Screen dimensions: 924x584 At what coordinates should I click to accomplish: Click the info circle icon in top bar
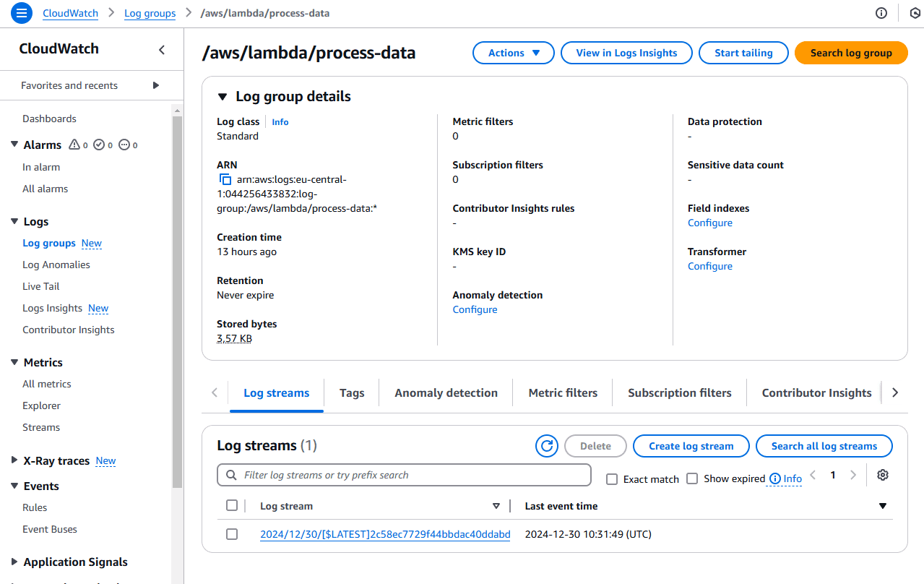[881, 13]
